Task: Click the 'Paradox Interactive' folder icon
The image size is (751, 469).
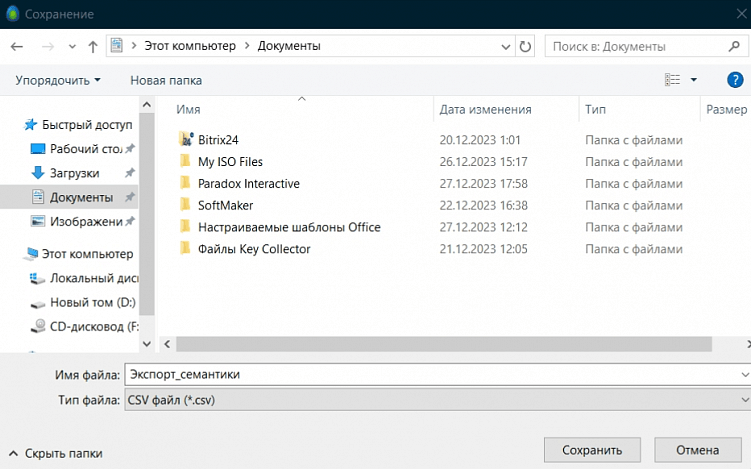Action: point(185,183)
